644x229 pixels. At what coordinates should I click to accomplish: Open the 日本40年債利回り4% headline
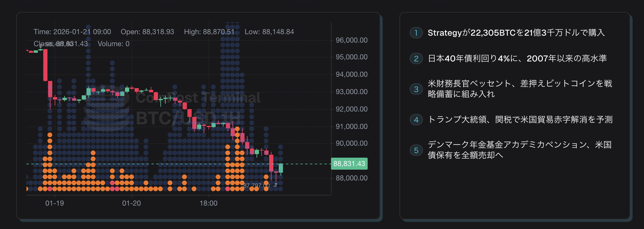point(517,58)
